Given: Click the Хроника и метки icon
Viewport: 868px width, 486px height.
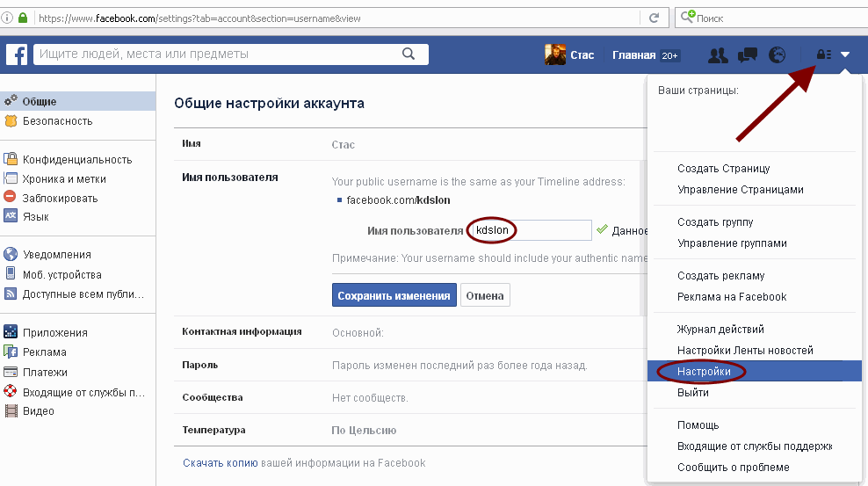Looking at the screenshot, I should (x=11, y=178).
